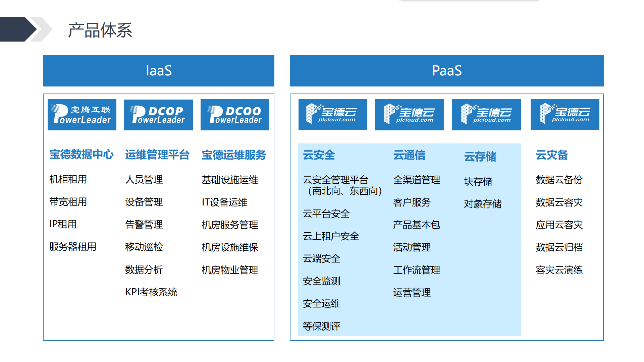The image size is (644, 362).
Task: Click the 云灾备 heading
Action: (552, 155)
